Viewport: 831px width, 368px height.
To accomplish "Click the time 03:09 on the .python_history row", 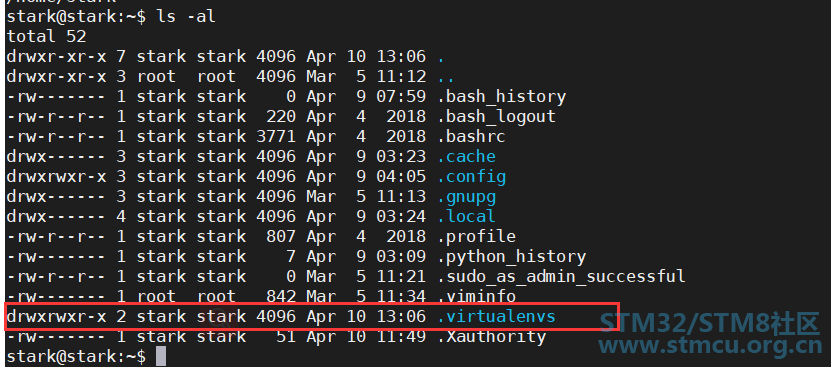I will coord(402,257).
